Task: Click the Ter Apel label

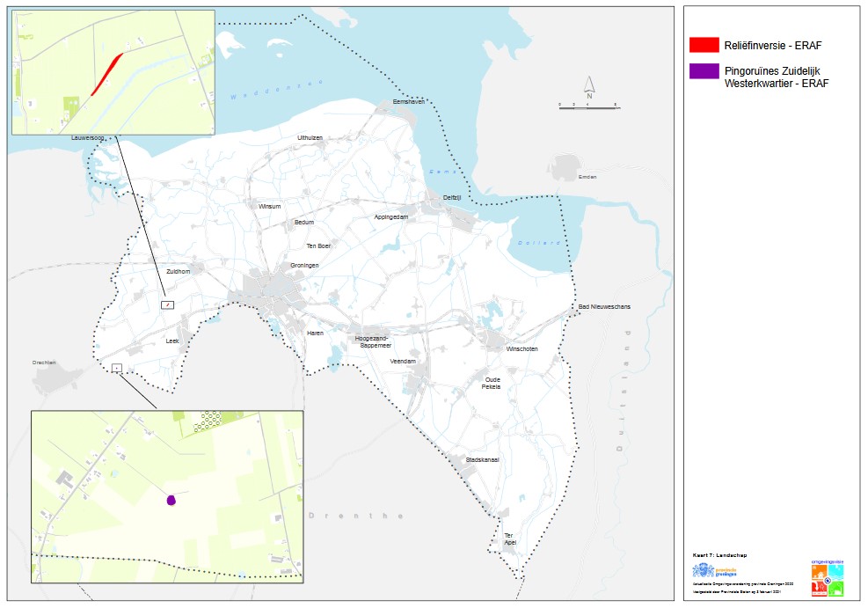Action: (x=509, y=538)
